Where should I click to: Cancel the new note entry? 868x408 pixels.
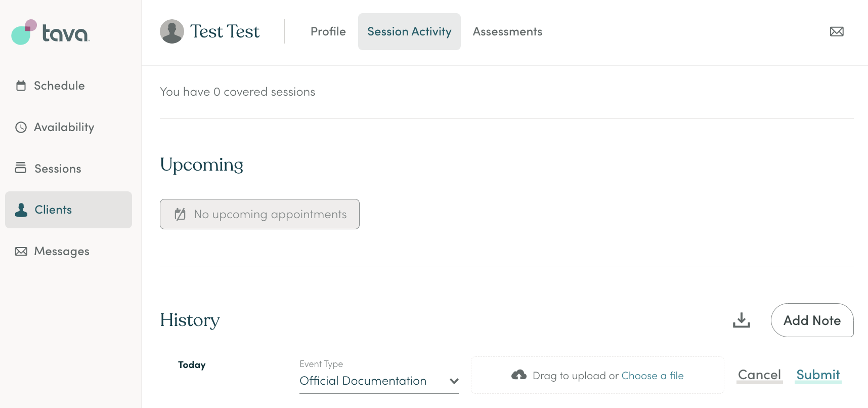click(x=759, y=375)
